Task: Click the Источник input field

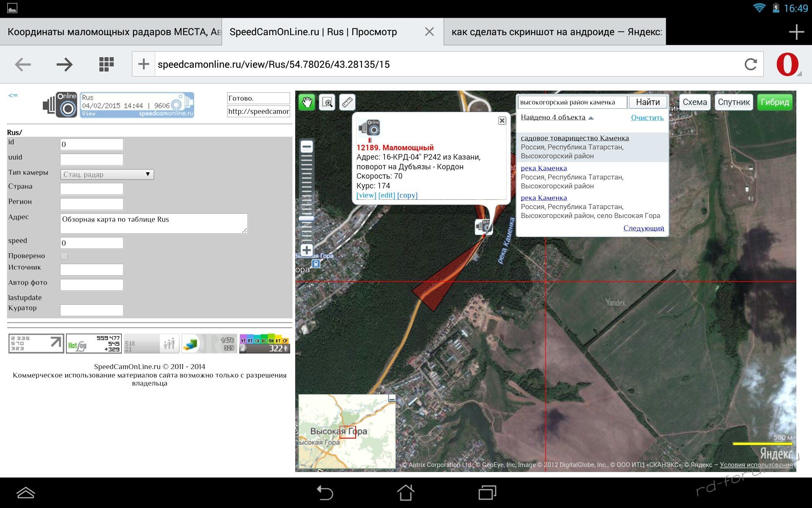Action: (x=92, y=270)
